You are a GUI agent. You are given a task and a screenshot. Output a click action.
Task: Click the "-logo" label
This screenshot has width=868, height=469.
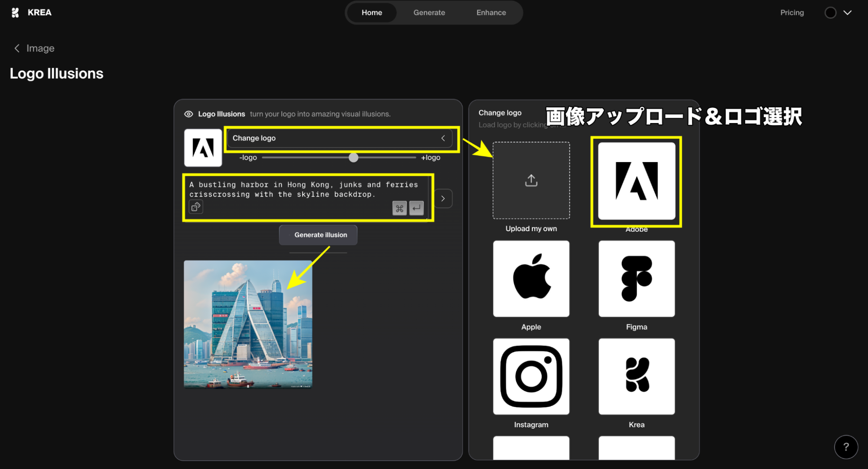point(248,157)
